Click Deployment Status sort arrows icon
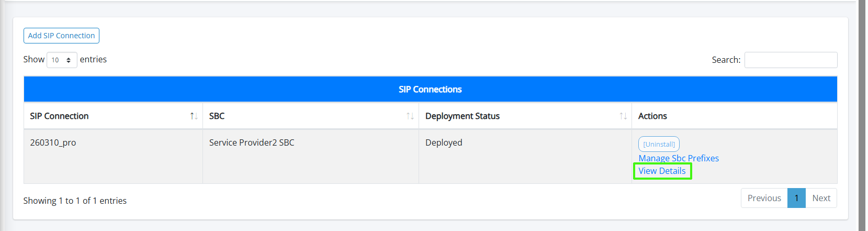Viewport: 868px width, 231px height. coord(623,116)
